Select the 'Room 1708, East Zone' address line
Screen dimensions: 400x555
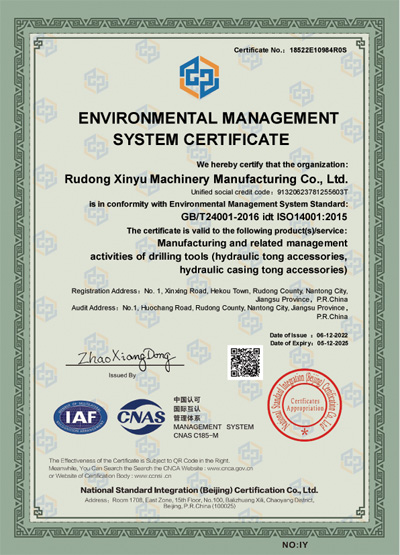199,500
